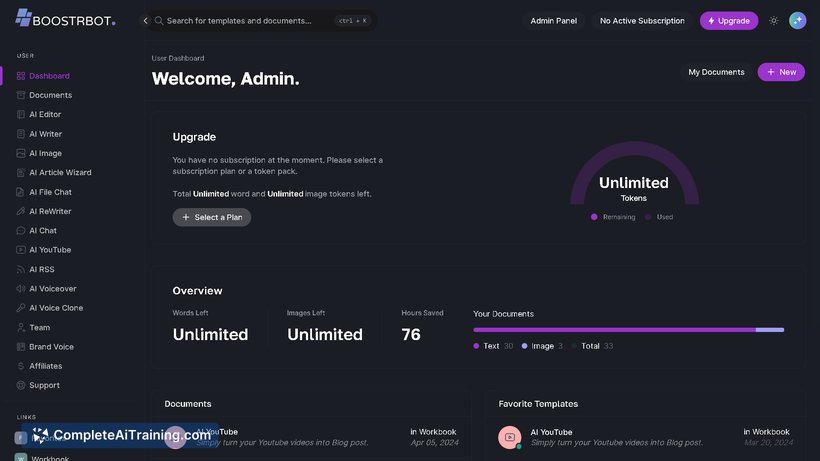This screenshot has width=820, height=461.
Task: Click the AI YouTube sidebar icon
Action: [21, 250]
